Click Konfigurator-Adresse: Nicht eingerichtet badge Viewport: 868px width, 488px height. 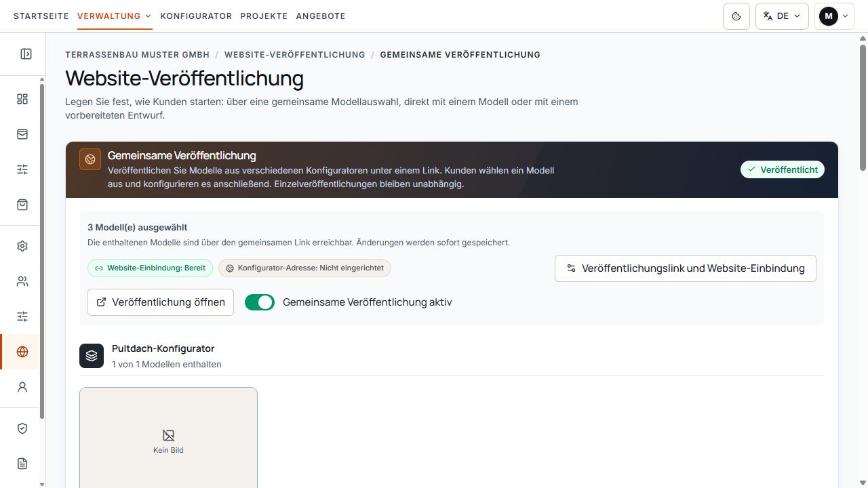(304, 268)
